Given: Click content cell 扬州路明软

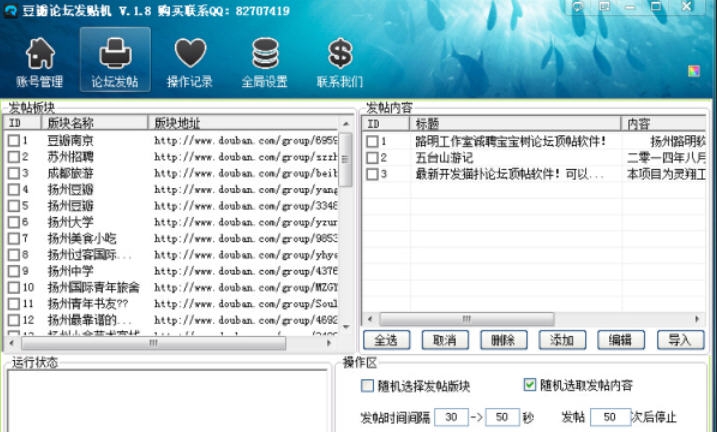Looking at the screenshot, I should 678,141.
